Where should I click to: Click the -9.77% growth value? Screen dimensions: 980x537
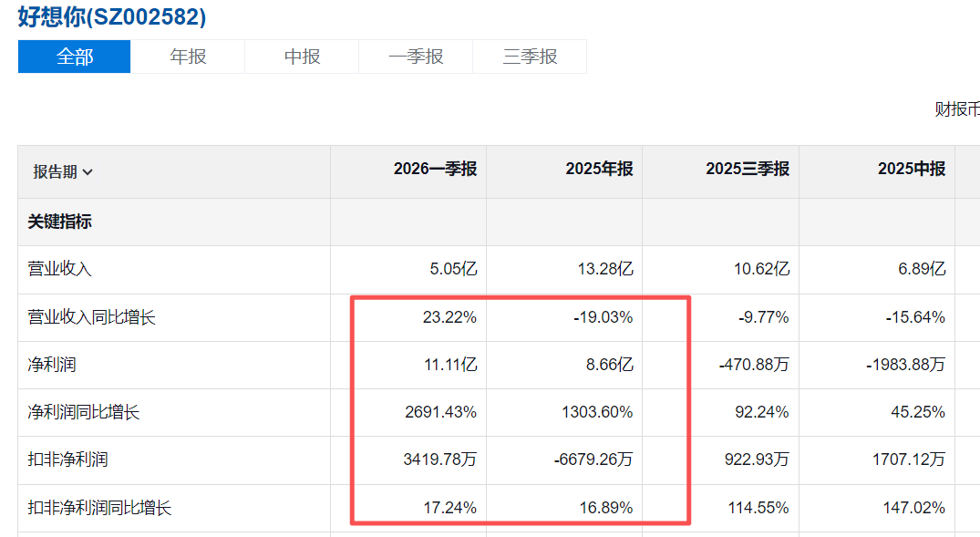click(x=763, y=317)
